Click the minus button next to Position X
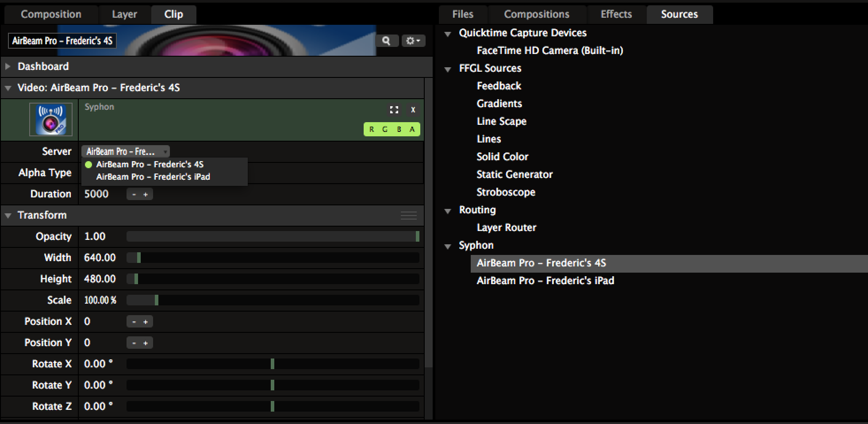Viewport: 868px width, 424px height. (134, 322)
